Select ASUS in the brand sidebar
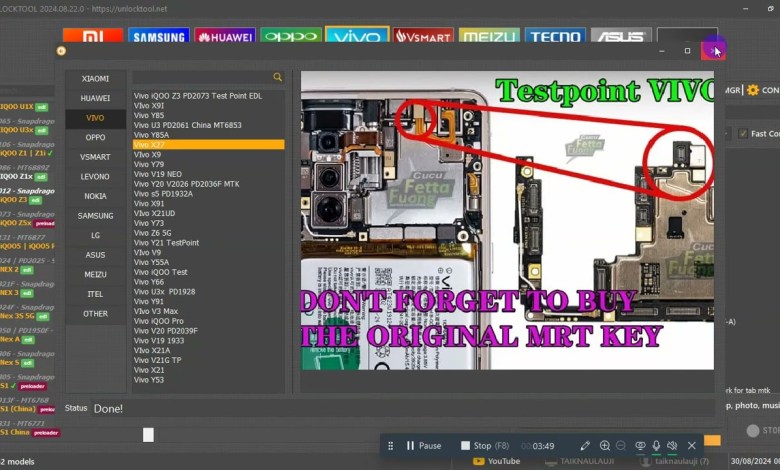Screen dimensions: 780x470 96,255
